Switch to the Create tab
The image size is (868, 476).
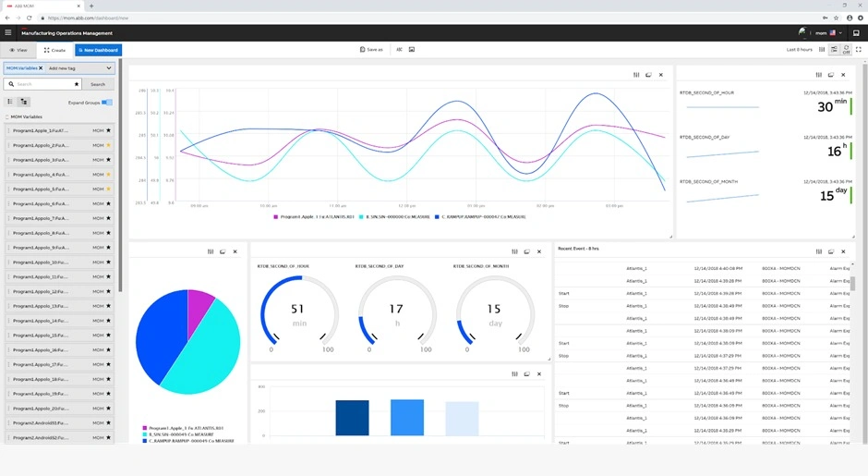[x=54, y=50]
